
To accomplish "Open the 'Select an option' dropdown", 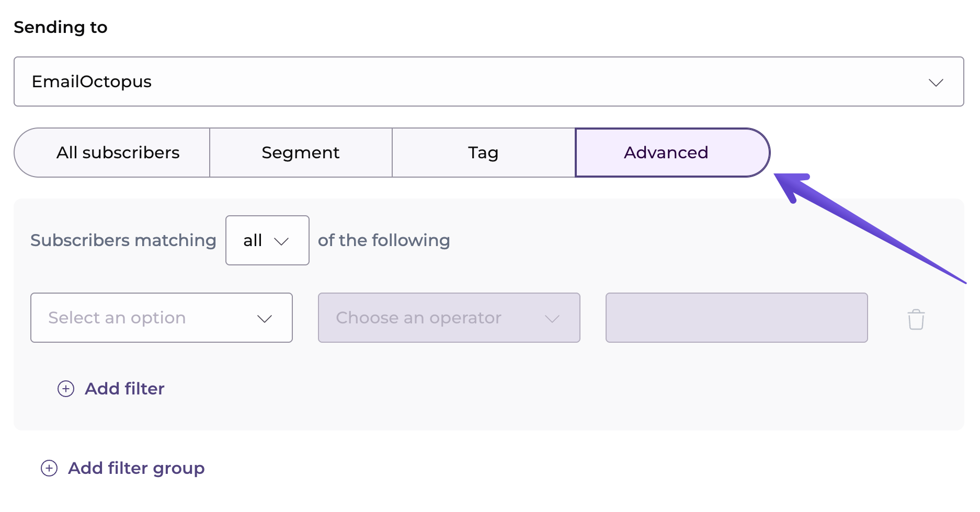I will (x=161, y=318).
